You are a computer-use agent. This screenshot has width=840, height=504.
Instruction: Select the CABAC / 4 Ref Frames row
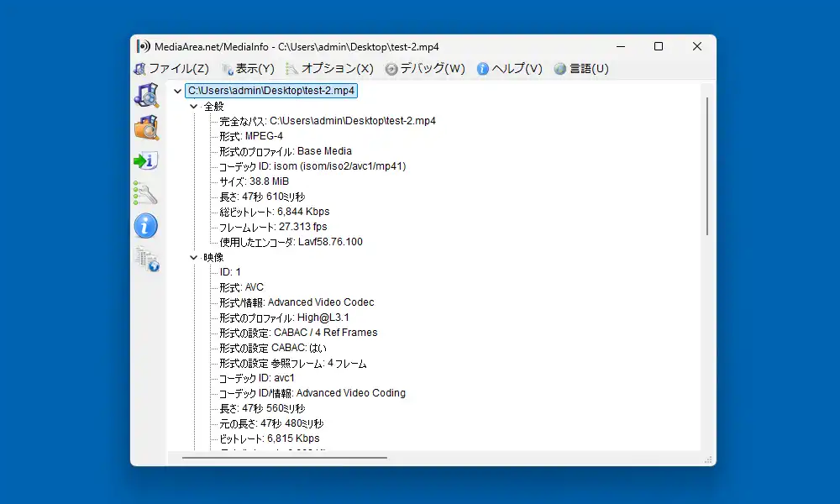click(298, 333)
